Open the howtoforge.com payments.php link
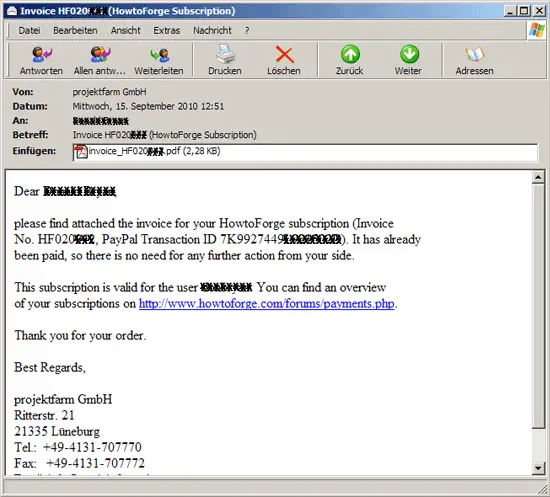This screenshot has height=497, width=550. [267, 303]
